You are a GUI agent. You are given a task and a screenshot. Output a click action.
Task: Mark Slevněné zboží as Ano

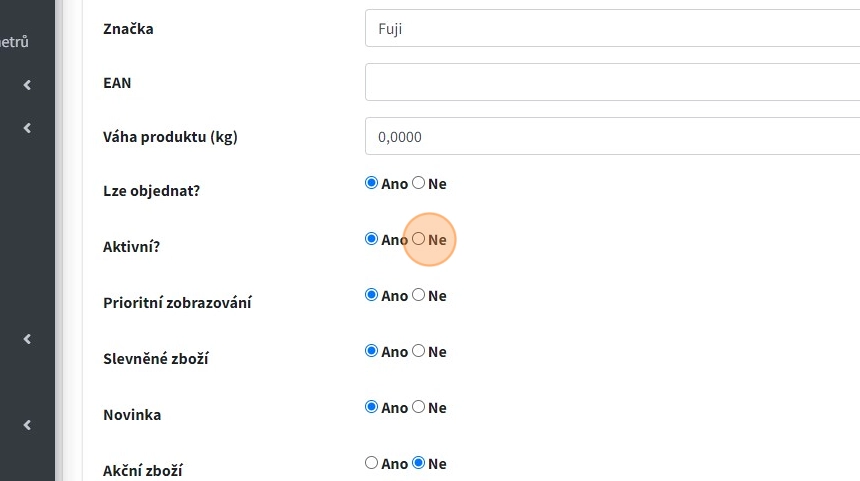372,351
